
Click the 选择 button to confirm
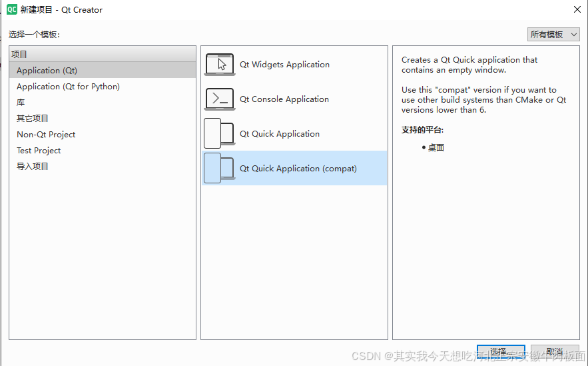[501, 352]
